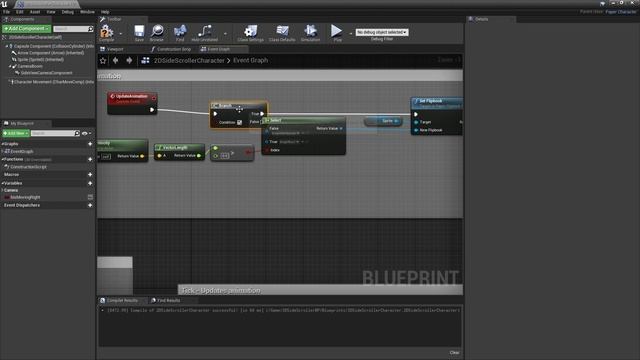Click the Event Graph breadcrumb text
The width and height of the screenshot is (640, 360).
click(x=251, y=60)
